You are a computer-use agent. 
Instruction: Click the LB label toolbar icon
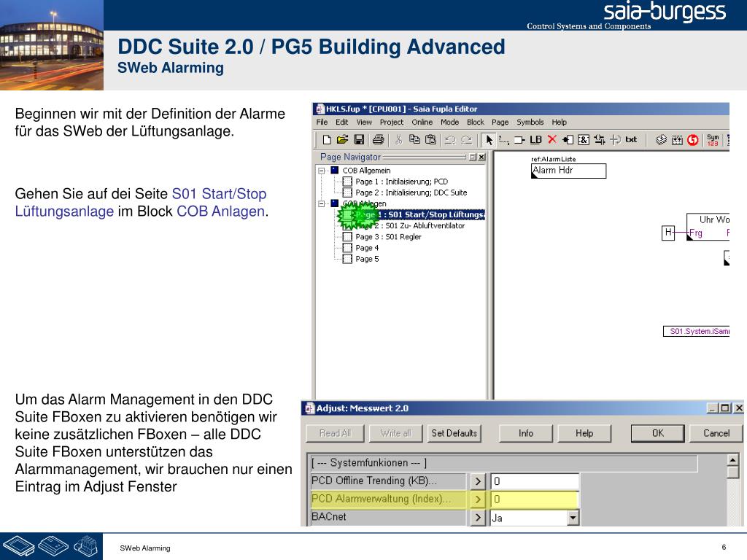click(535, 140)
